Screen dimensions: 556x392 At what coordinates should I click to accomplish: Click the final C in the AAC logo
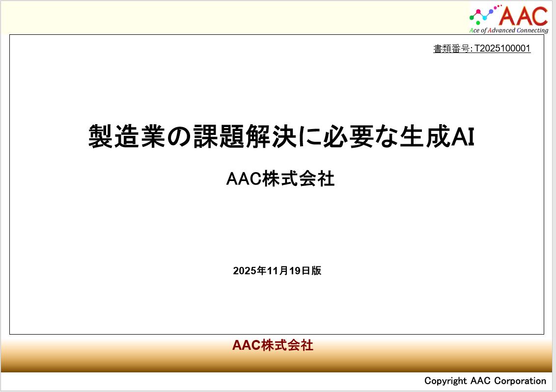(x=539, y=16)
